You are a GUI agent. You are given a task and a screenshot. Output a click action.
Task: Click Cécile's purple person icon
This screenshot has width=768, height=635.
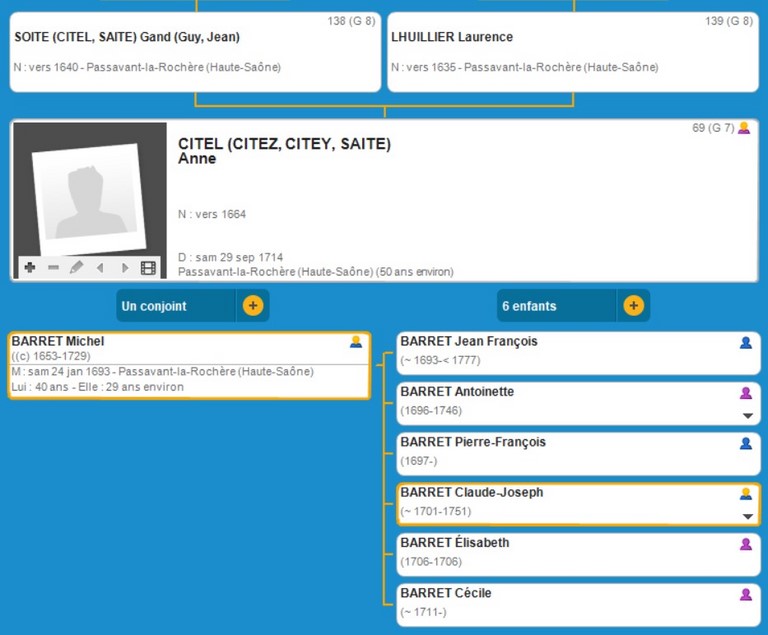pyautogui.click(x=745, y=594)
